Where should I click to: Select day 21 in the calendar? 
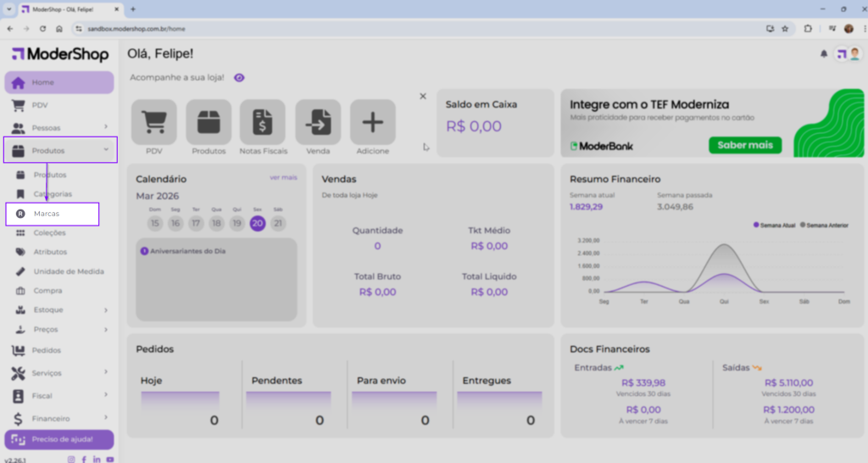[278, 223]
